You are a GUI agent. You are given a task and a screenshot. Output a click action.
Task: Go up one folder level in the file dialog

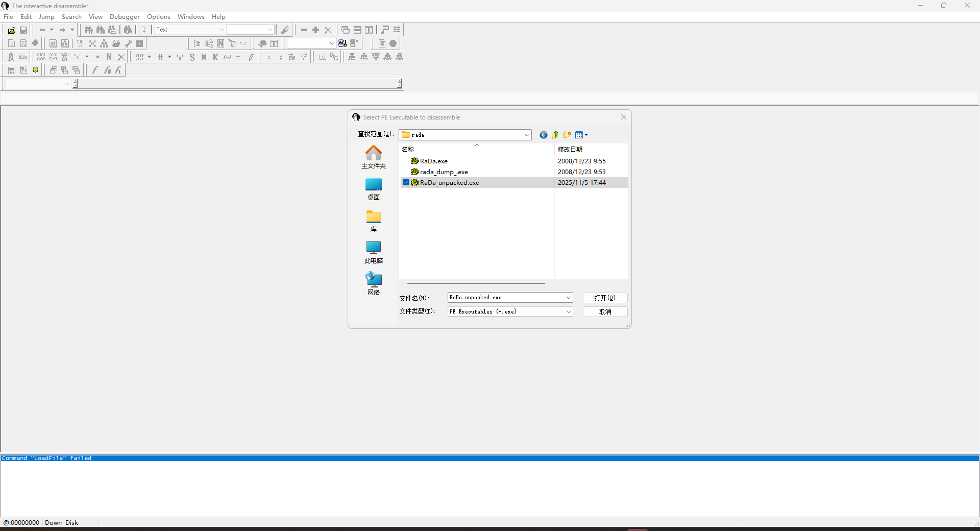[555, 135]
